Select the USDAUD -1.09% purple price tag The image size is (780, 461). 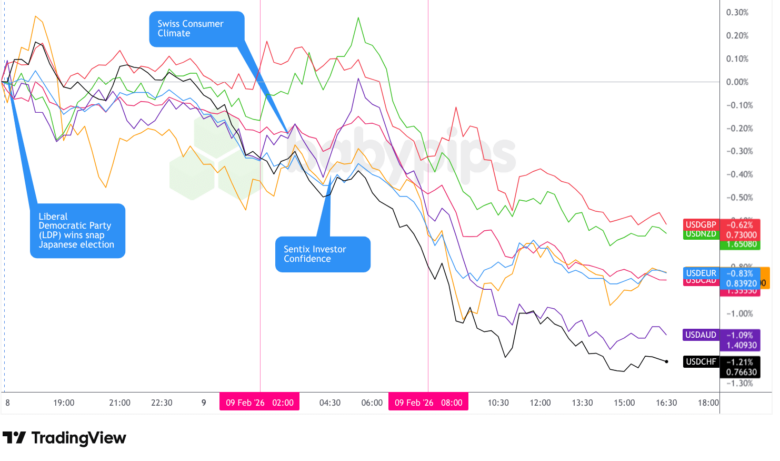[x=739, y=334]
